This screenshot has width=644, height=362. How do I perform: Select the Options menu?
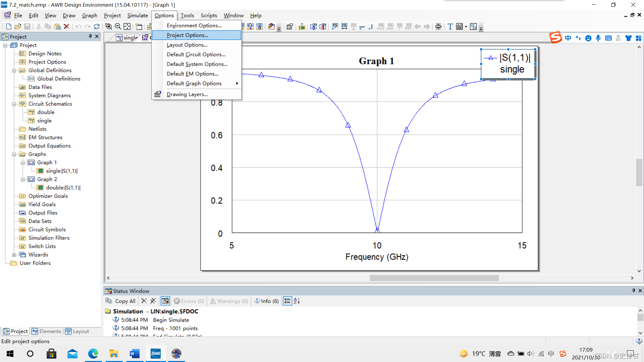click(164, 15)
